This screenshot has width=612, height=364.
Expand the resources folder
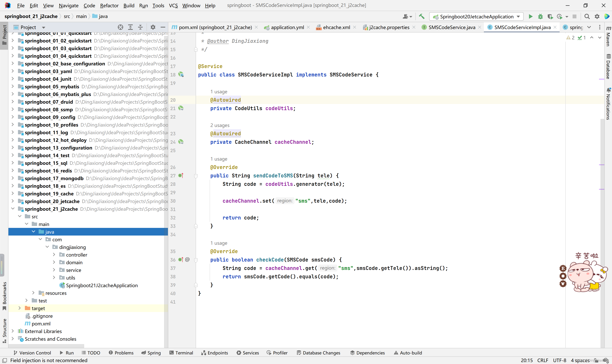[x=33, y=293]
